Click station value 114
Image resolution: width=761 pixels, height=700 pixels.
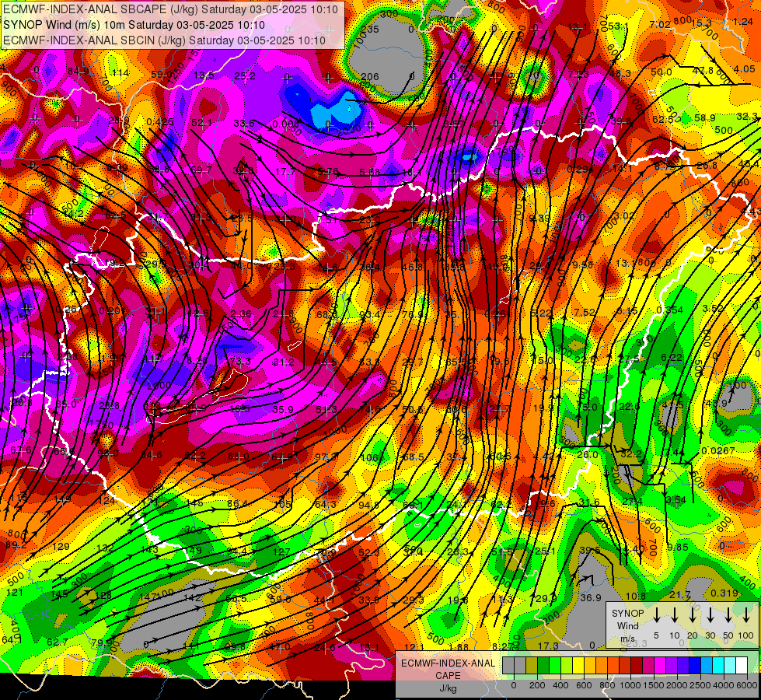click(x=120, y=73)
